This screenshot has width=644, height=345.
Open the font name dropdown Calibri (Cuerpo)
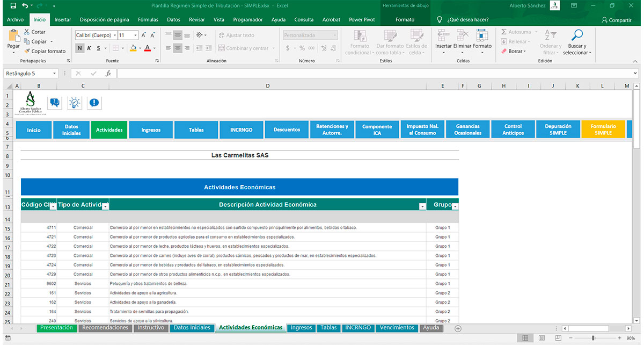[114, 35]
